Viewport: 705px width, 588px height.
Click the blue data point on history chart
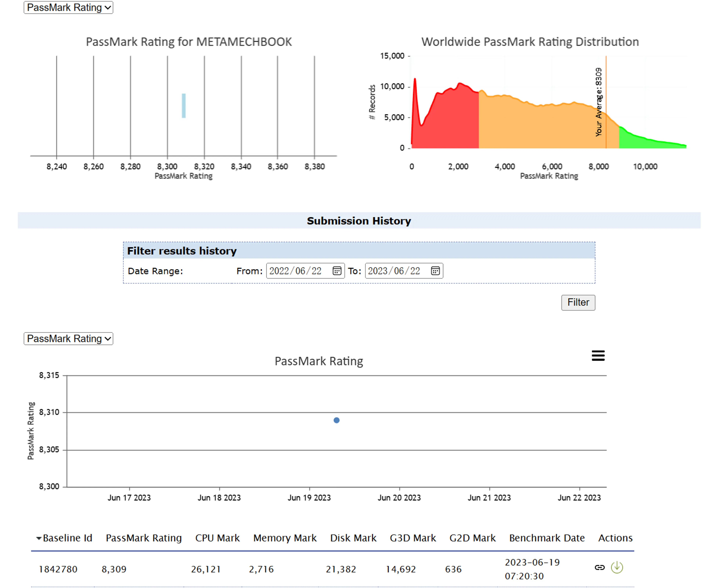point(336,420)
